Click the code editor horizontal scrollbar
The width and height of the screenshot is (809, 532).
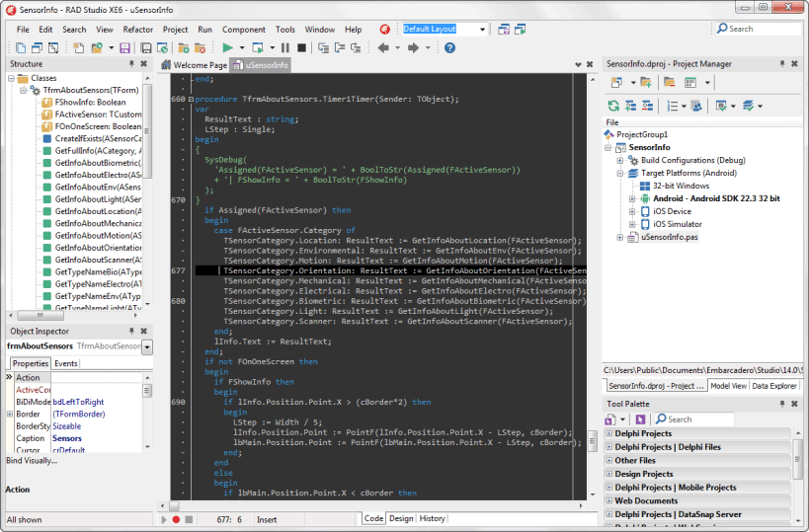(371, 506)
